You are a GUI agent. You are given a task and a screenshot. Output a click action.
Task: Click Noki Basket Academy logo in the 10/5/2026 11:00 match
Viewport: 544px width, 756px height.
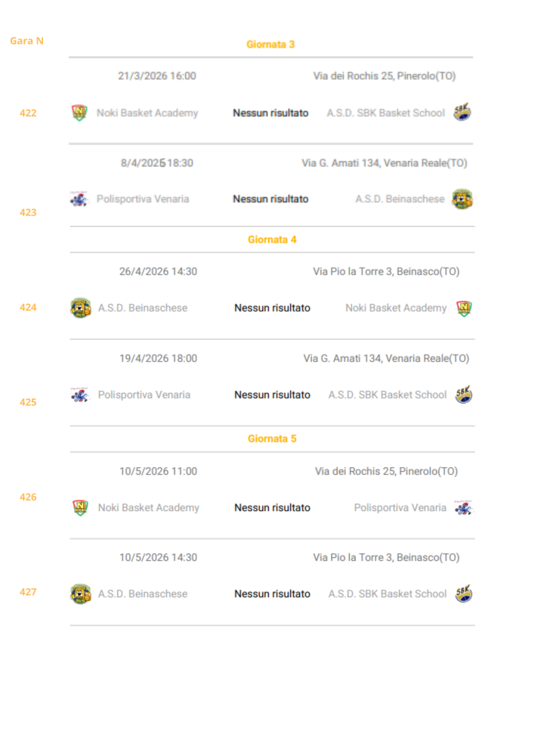pos(81,507)
